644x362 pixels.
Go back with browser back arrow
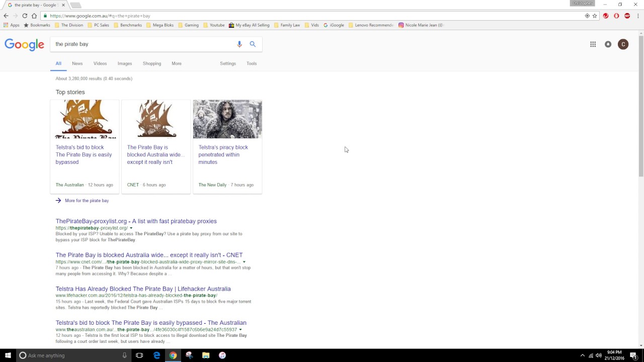point(6,16)
